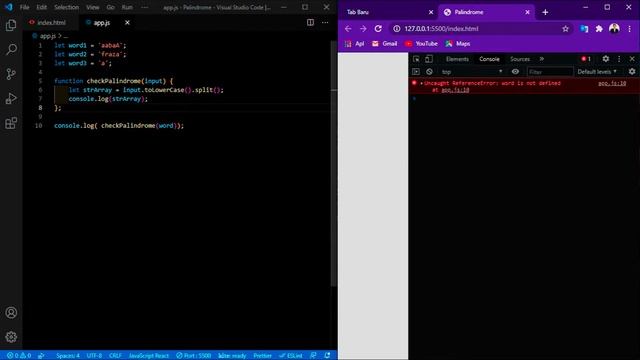Close the Palindrome browser tab
Viewport: 640px width, 360px height.
[527, 12]
